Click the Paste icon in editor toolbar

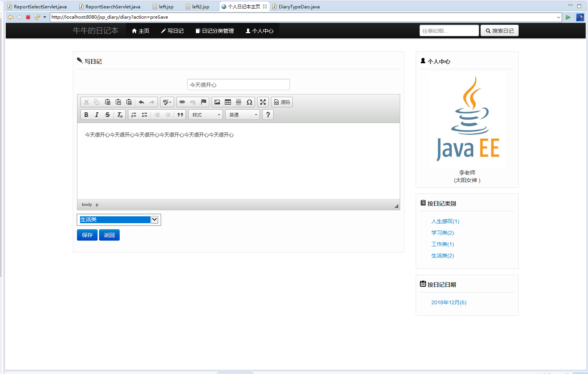coord(107,102)
